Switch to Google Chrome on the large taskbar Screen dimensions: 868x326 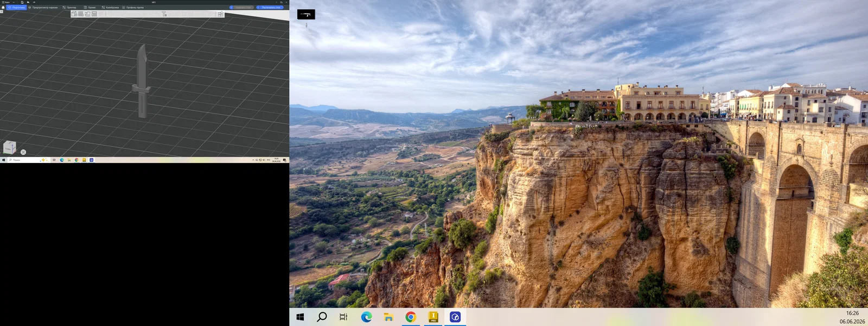click(x=411, y=317)
